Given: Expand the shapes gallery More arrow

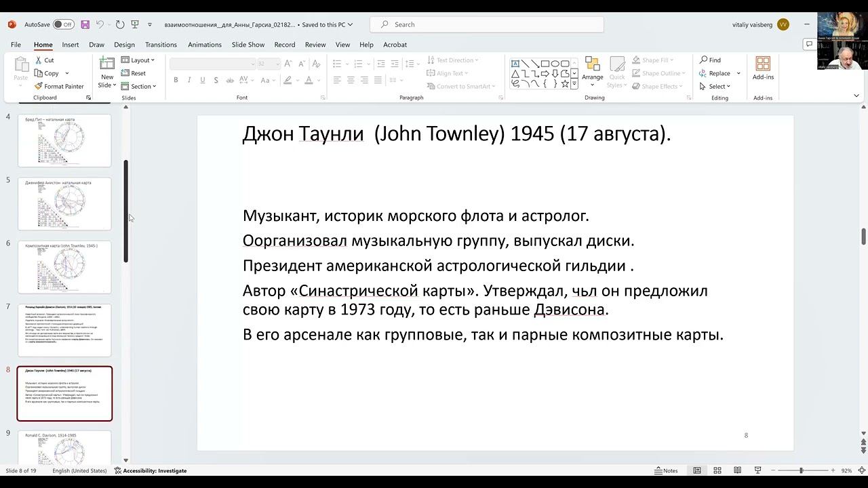Looking at the screenshot, I should [574, 84].
